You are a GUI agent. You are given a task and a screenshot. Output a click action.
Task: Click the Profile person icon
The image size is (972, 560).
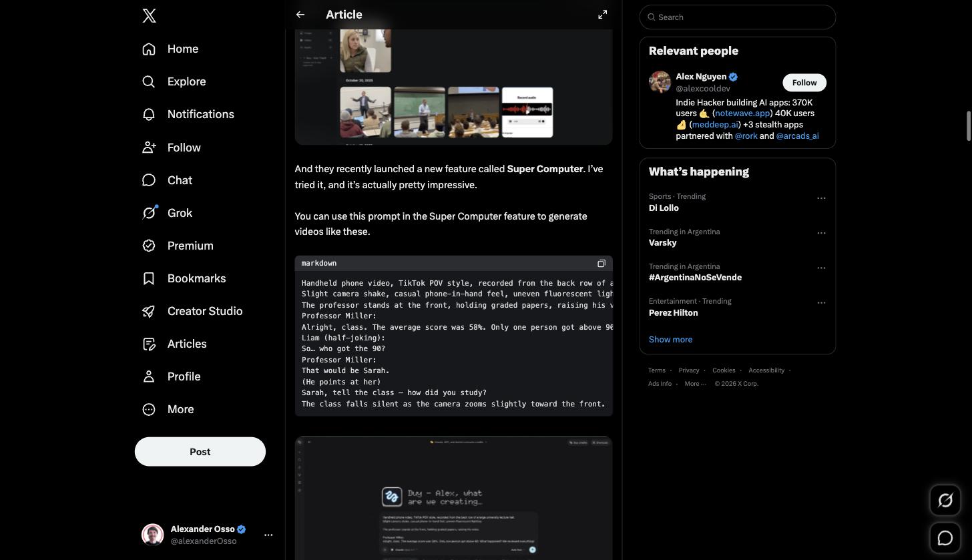pos(149,376)
